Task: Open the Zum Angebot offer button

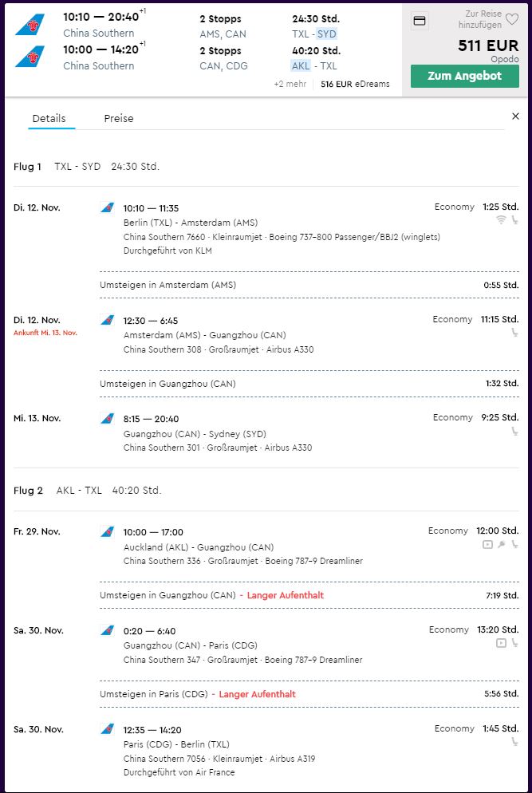Action: (465, 77)
